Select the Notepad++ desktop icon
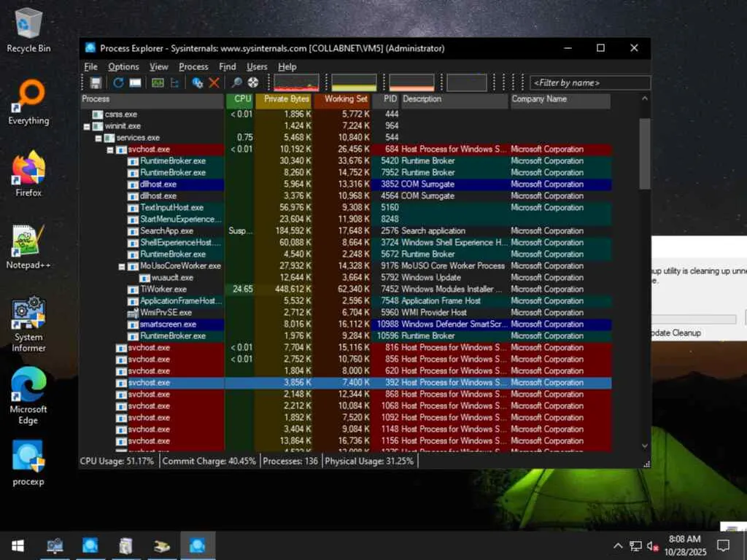 pos(28,246)
